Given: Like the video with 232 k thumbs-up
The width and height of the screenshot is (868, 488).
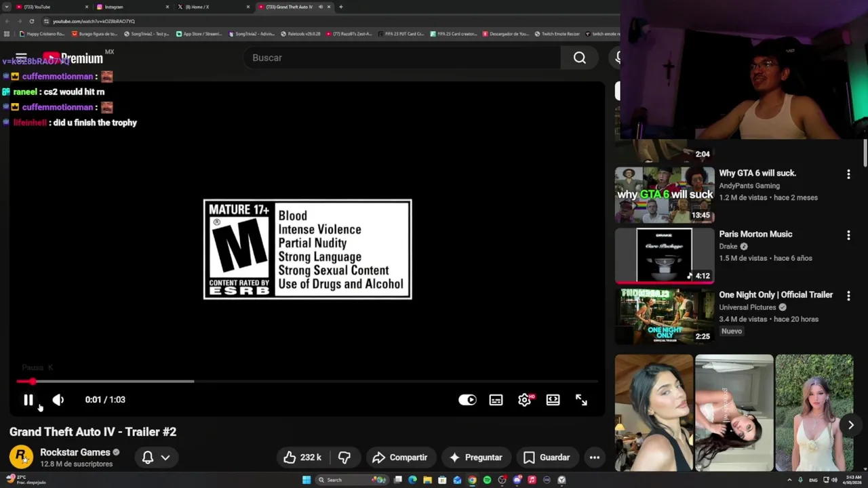Looking at the screenshot, I should pos(302,457).
